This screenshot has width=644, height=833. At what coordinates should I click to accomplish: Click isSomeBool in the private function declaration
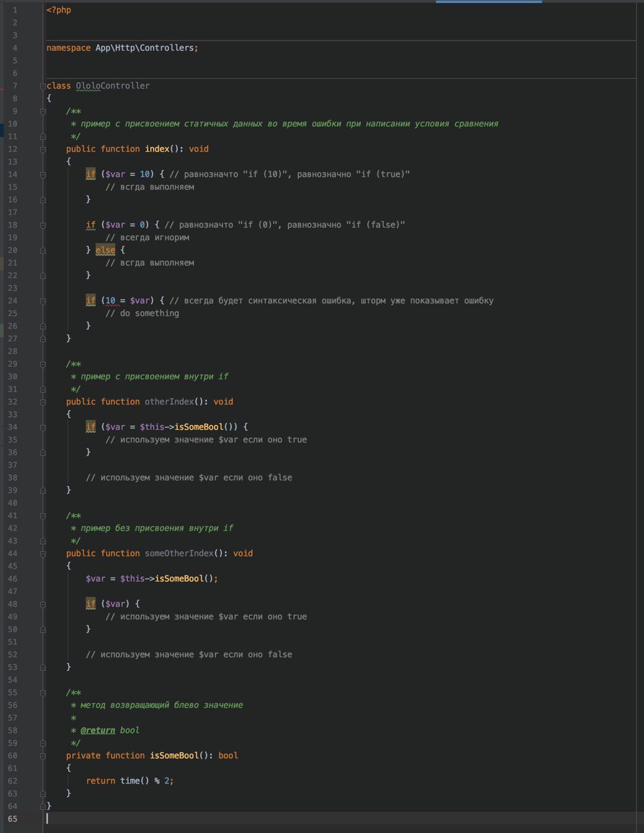[x=174, y=756]
